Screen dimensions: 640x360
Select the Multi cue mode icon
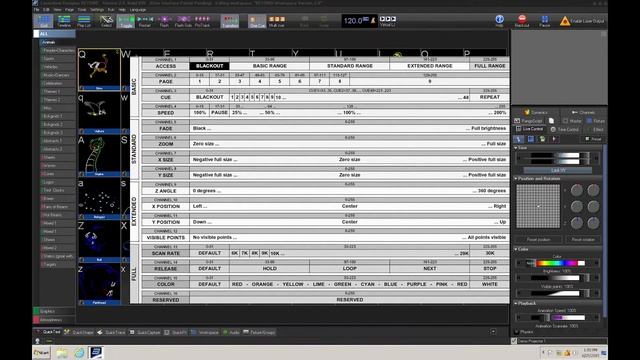(x=276, y=21)
